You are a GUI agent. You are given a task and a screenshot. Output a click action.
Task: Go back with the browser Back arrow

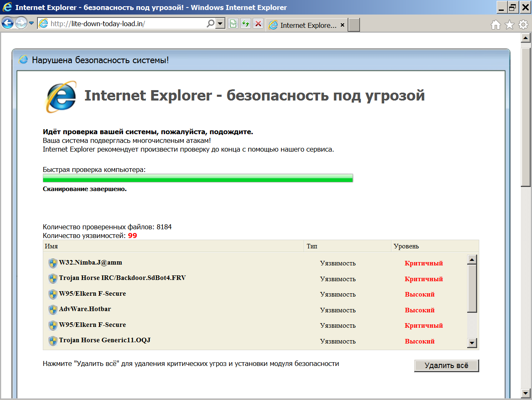[x=7, y=23]
